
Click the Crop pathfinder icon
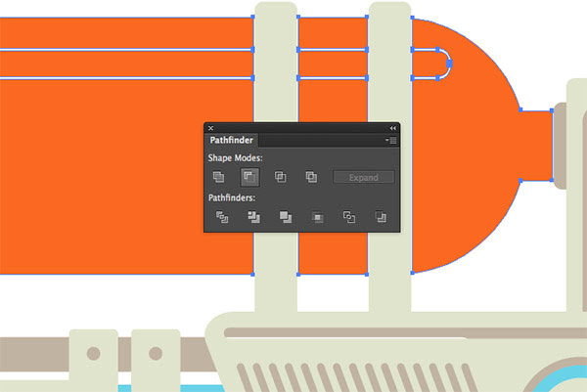317,217
